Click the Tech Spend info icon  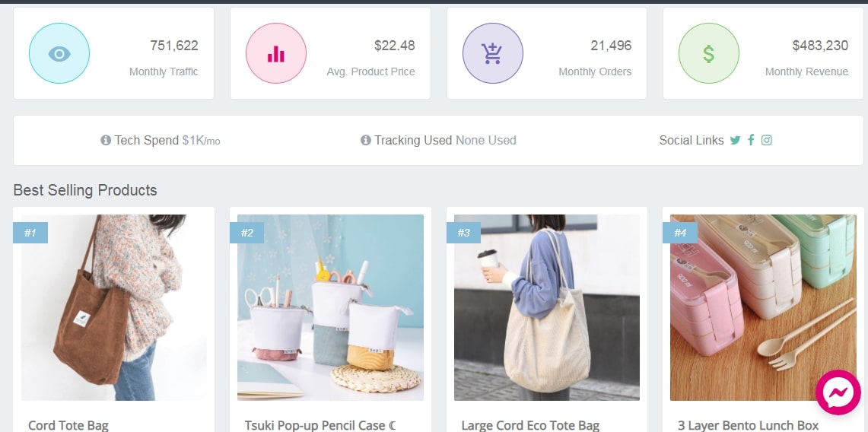(x=106, y=141)
